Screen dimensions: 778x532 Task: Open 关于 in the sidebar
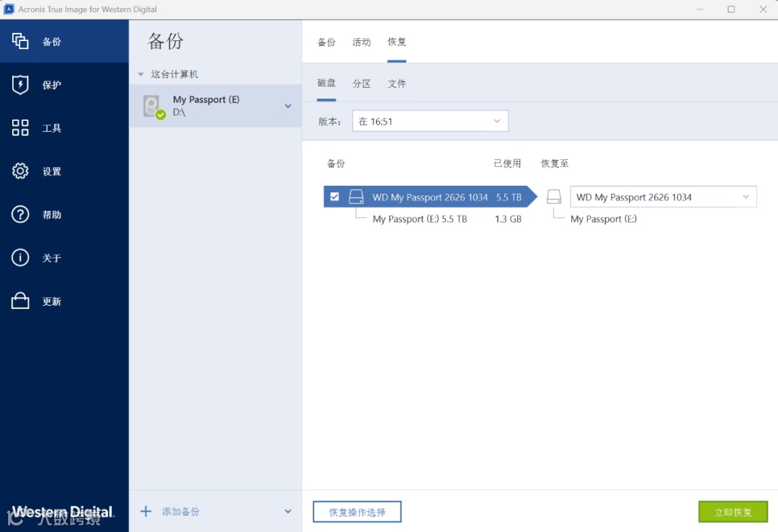52,258
